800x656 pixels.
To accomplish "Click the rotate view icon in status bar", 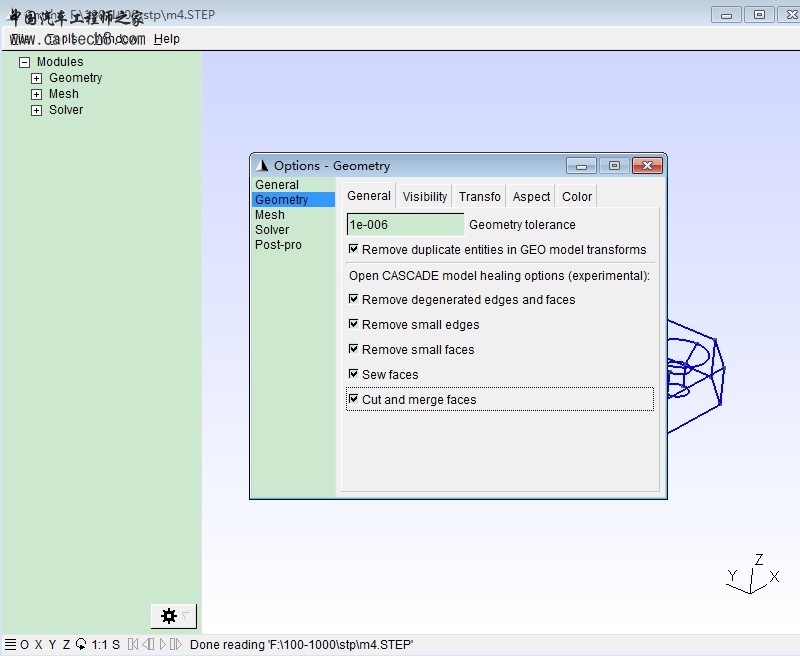I will point(81,645).
